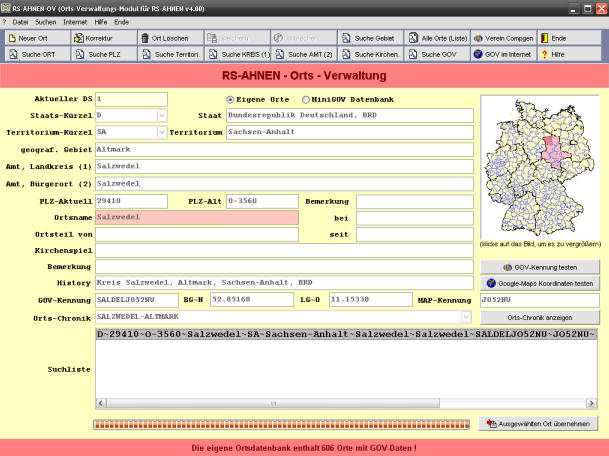Start Suche KREIS (1) search
The image size is (609, 456).
coord(237,54)
